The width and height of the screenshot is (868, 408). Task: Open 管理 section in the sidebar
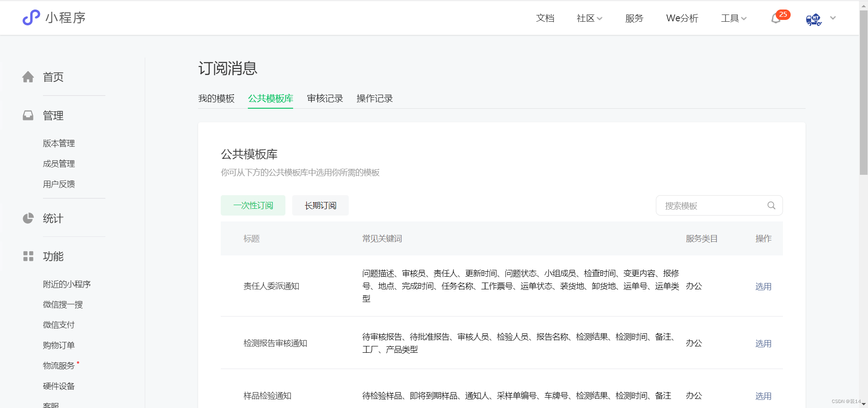click(x=53, y=115)
